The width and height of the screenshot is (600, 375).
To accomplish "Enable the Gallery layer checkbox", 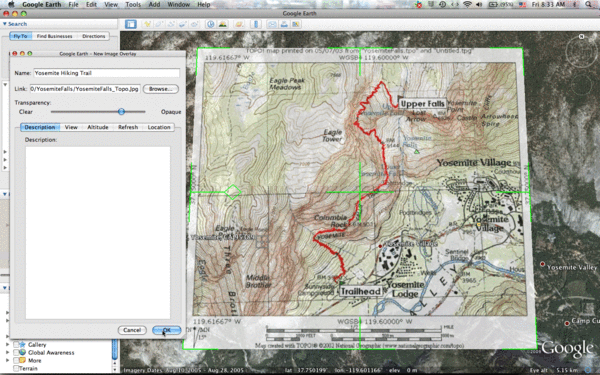I will tap(16, 344).
